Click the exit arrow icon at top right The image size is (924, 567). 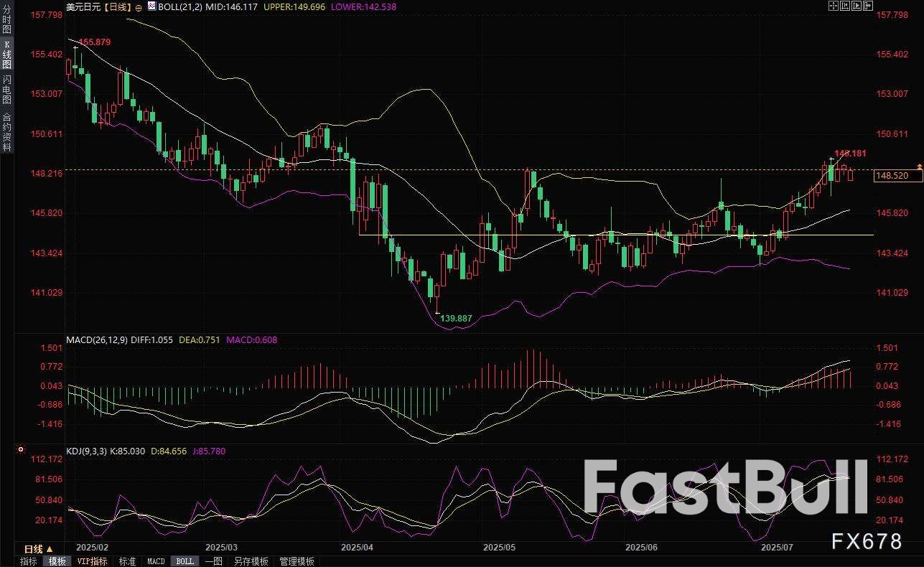pos(868,6)
